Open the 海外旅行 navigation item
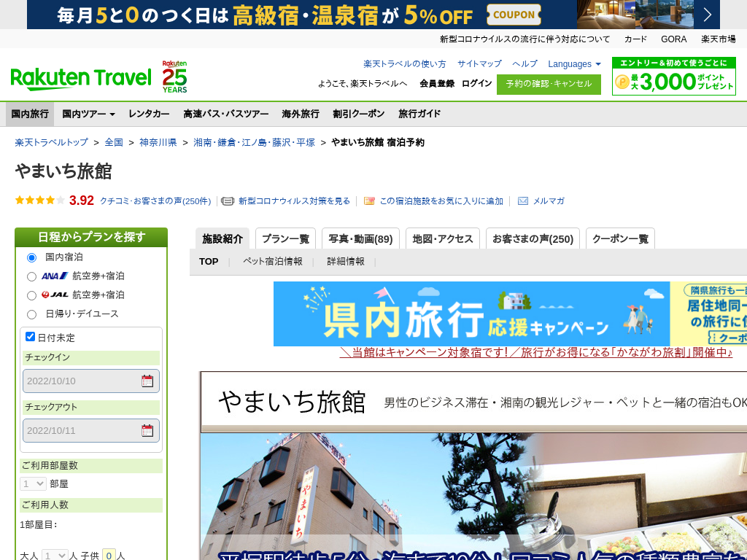This screenshot has width=747, height=560. point(301,114)
